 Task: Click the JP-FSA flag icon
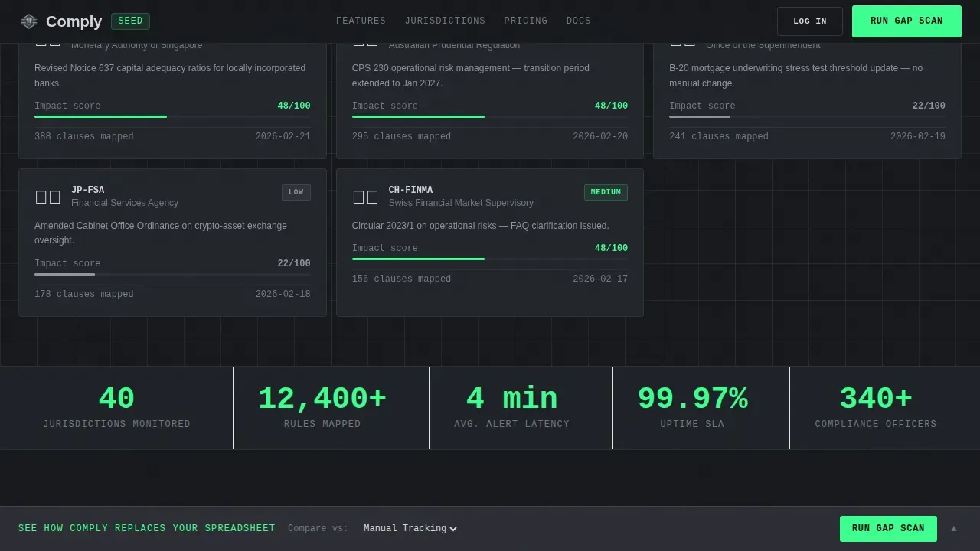pos(48,197)
